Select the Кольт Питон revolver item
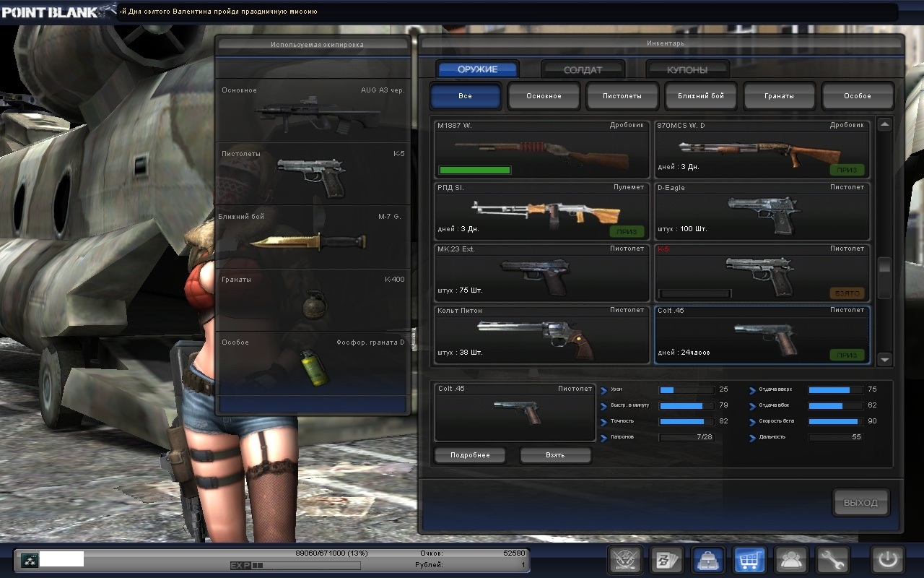This screenshot has height=578, width=924. pos(541,335)
